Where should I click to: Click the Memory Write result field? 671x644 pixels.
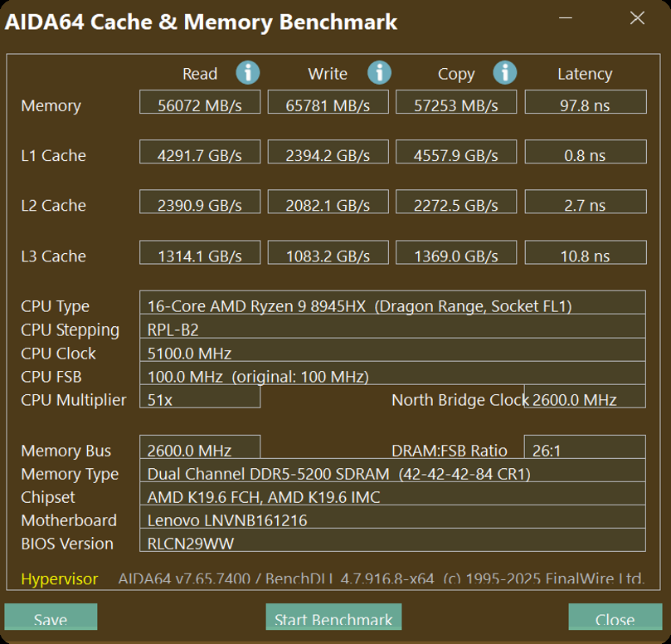tap(328, 102)
